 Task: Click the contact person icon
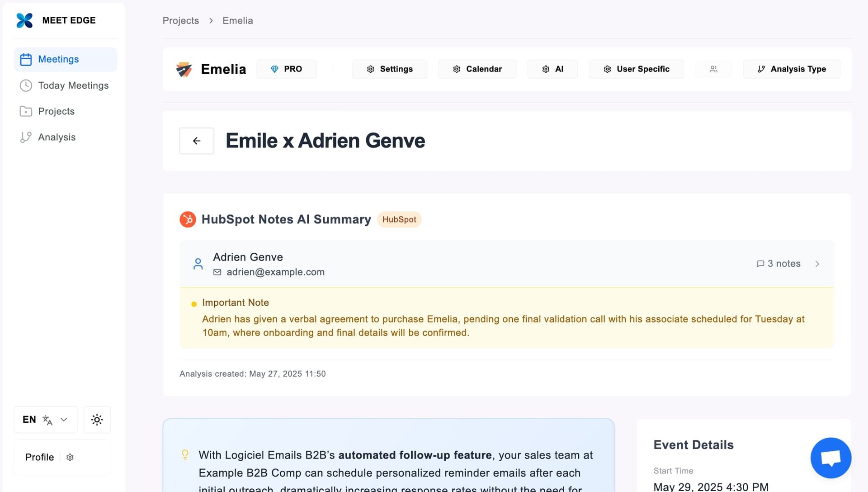coord(198,264)
